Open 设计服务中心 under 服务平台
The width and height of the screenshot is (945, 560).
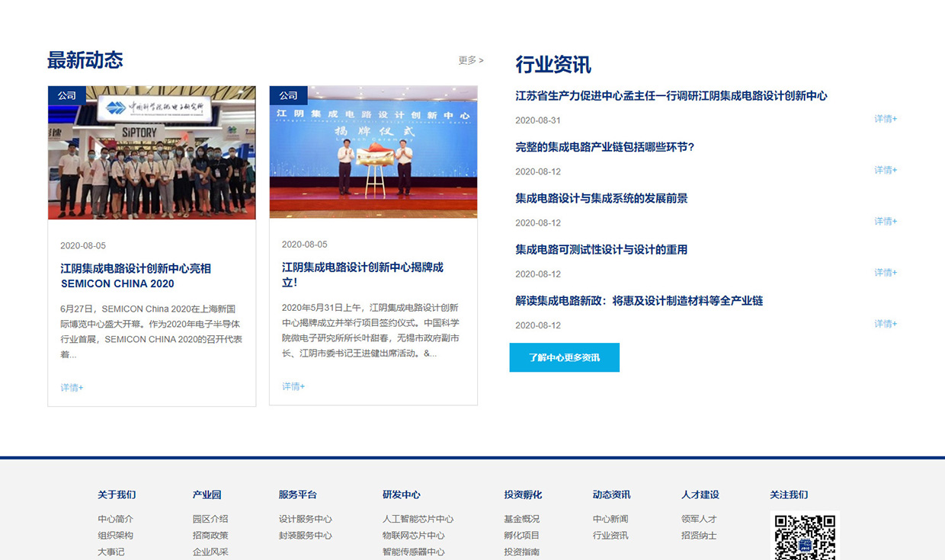point(304,519)
